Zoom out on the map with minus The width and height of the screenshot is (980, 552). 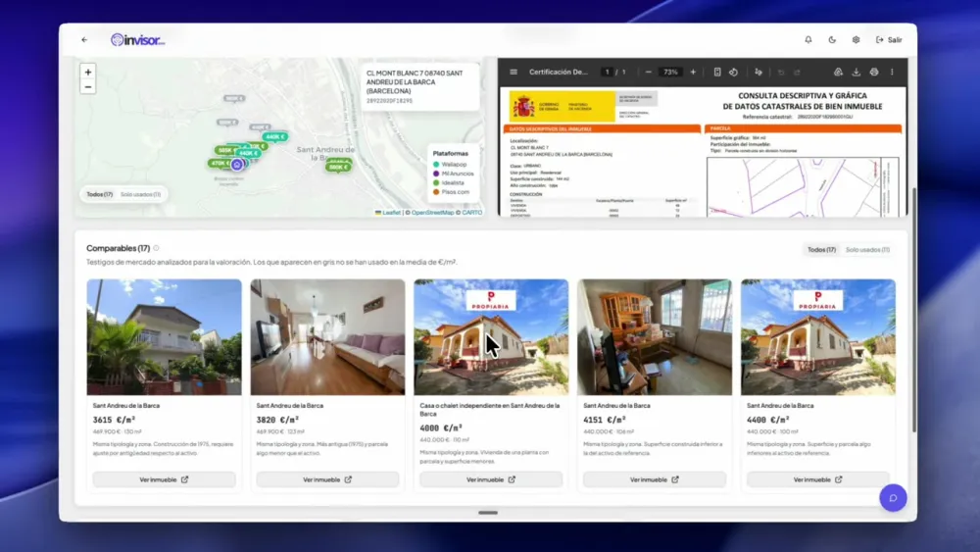pos(88,87)
